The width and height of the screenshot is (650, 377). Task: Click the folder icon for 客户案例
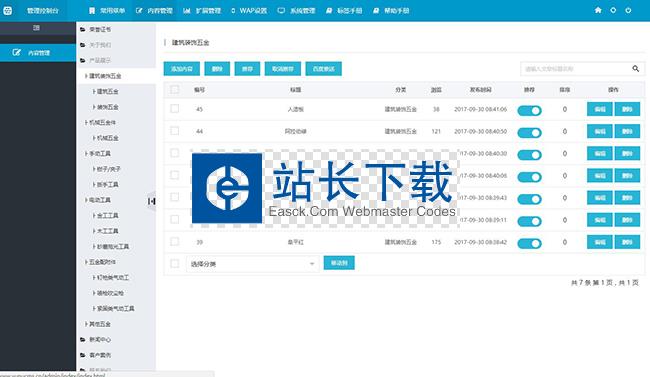(x=82, y=355)
